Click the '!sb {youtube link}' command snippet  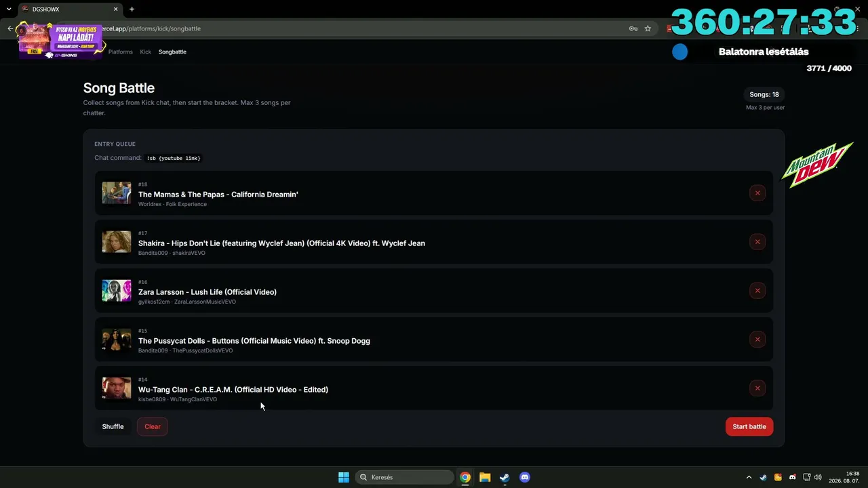point(174,158)
